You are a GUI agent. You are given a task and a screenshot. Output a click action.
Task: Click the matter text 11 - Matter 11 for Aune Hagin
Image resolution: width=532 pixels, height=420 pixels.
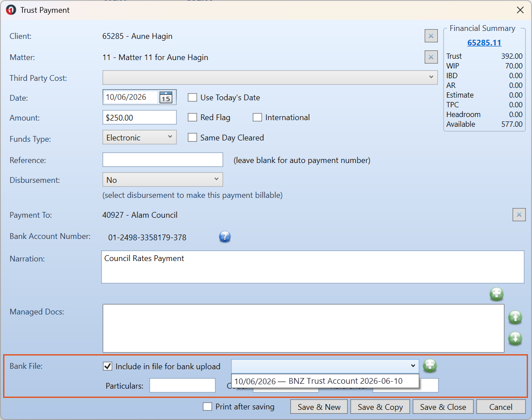[155, 57]
